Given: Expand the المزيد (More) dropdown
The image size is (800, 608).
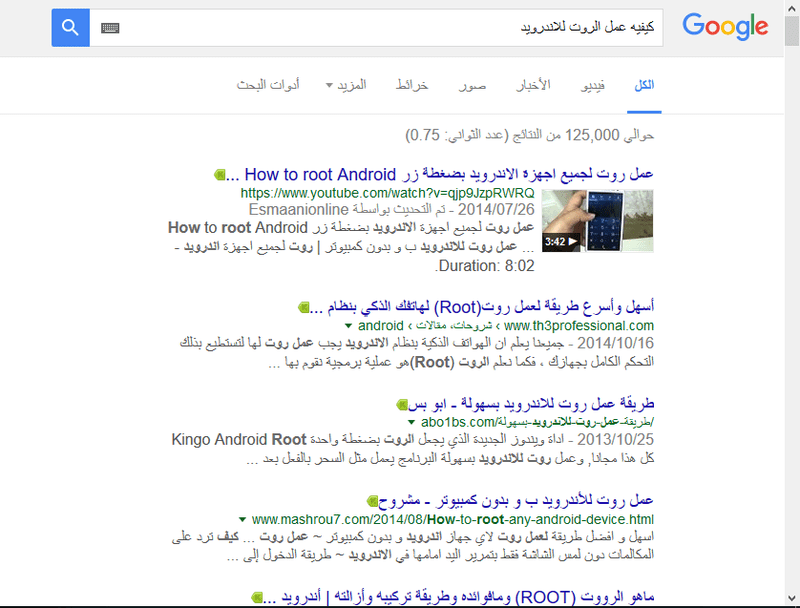Looking at the screenshot, I should coord(346,85).
